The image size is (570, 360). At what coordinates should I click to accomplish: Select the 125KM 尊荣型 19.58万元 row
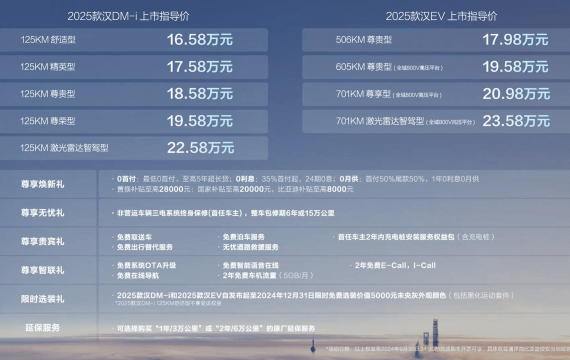(x=134, y=121)
